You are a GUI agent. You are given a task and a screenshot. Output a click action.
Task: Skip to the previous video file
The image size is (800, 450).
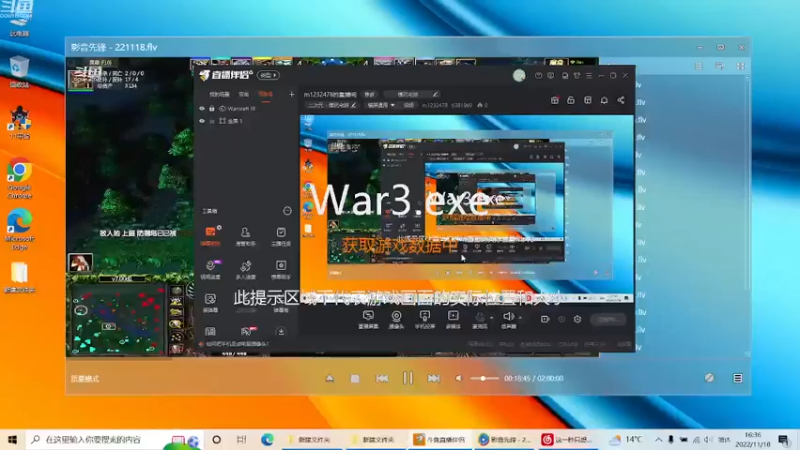tap(382, 379)
